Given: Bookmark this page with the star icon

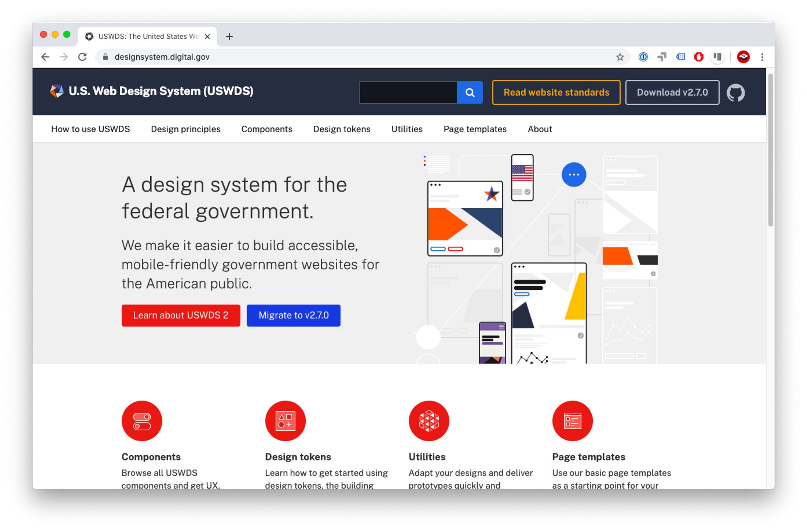Looking at the screenshot, I should pyautogui.click(x=620, y=57).
